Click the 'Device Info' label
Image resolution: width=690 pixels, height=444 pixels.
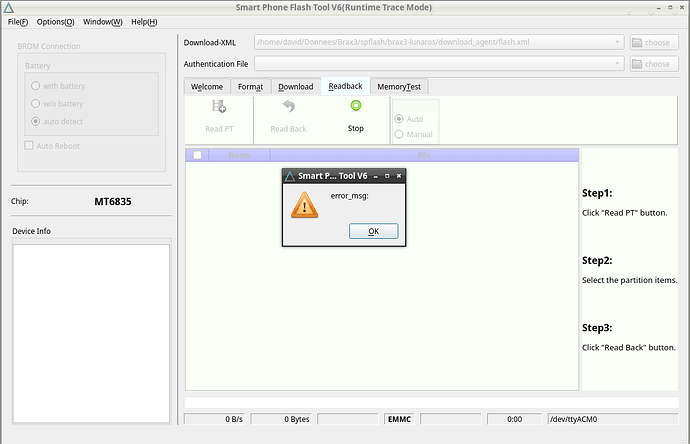[31, 231]
